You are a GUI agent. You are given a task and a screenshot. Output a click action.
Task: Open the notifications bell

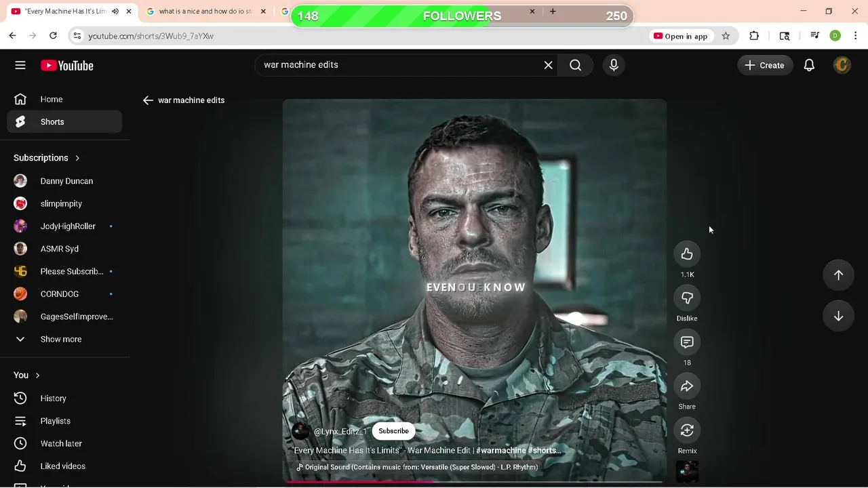click(x=809, y=65)
